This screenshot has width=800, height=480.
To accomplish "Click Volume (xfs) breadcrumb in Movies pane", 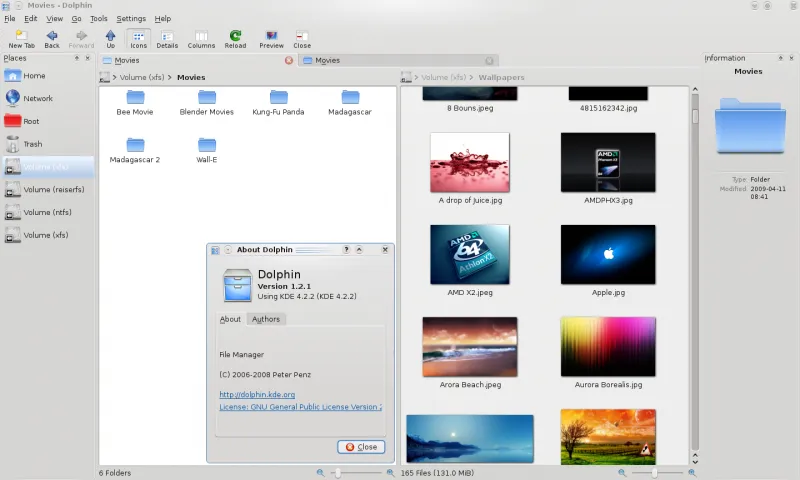I will click(x=140, y=77).
